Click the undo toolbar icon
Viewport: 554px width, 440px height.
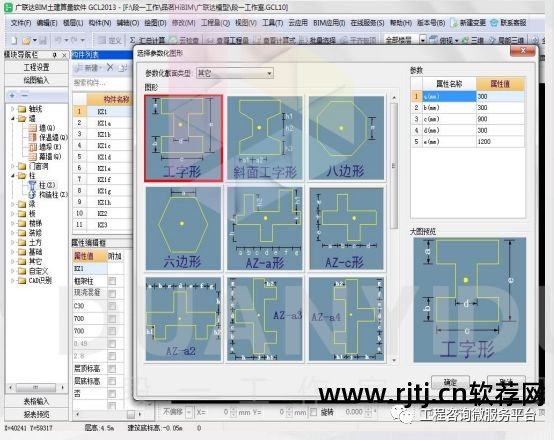tap(58, 40)
